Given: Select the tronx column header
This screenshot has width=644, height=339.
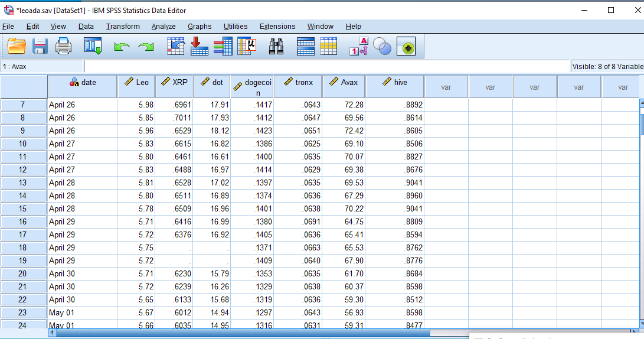Looking at the screenshot, I should [x=298, y=86].
